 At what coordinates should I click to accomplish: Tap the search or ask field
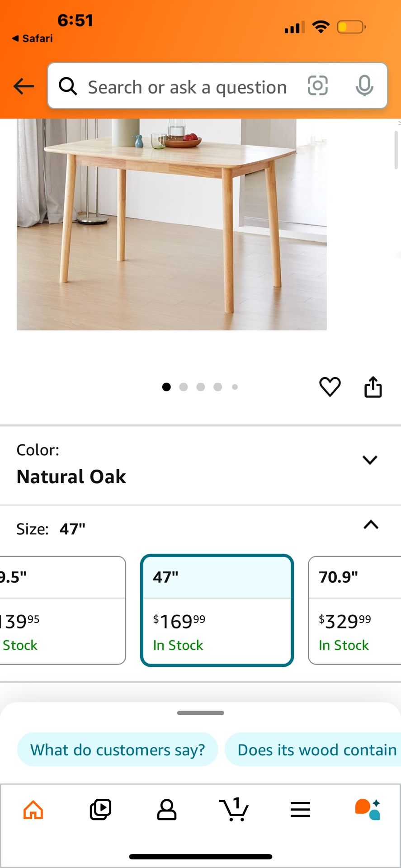tap(188, 87)
